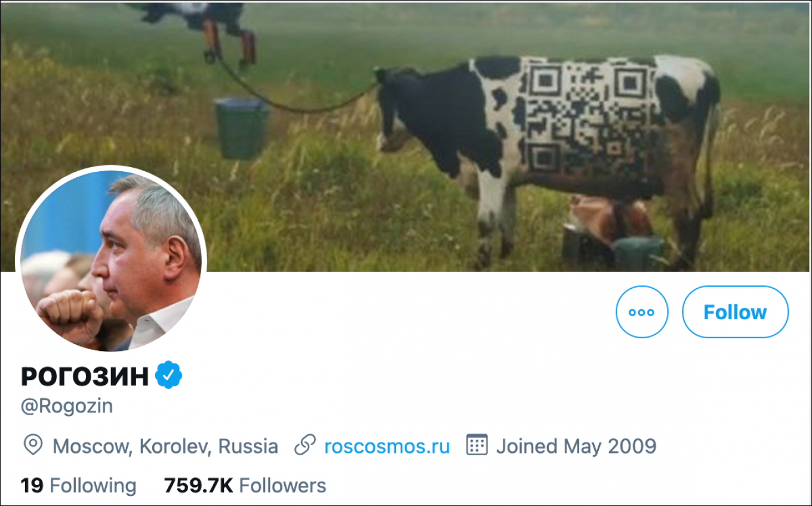
Task: Click the cow's black head in the banner
Action: point(394,107)
